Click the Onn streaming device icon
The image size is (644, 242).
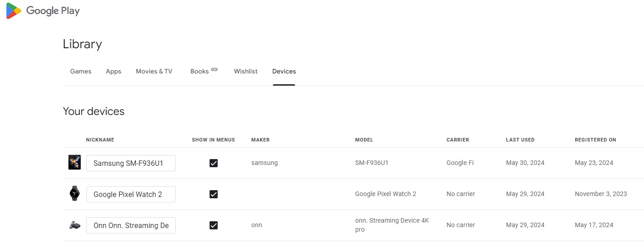click(x=74, y=225)
